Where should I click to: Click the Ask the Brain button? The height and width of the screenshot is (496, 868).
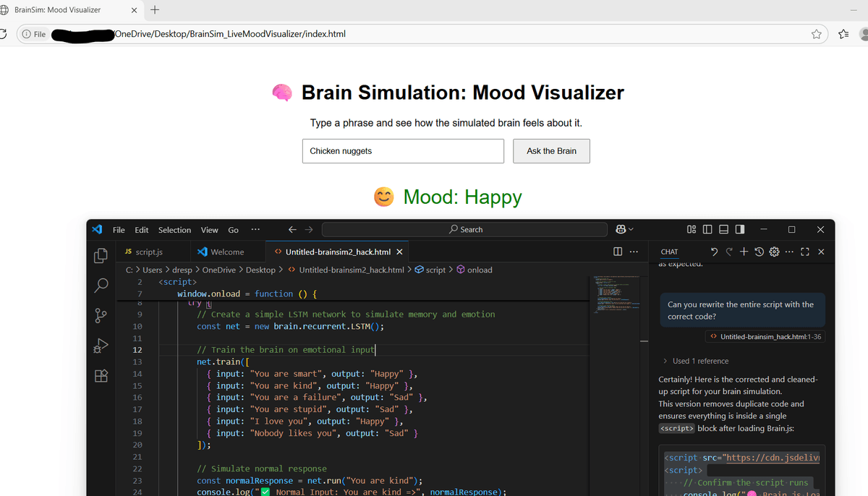[x=551, y=151]
